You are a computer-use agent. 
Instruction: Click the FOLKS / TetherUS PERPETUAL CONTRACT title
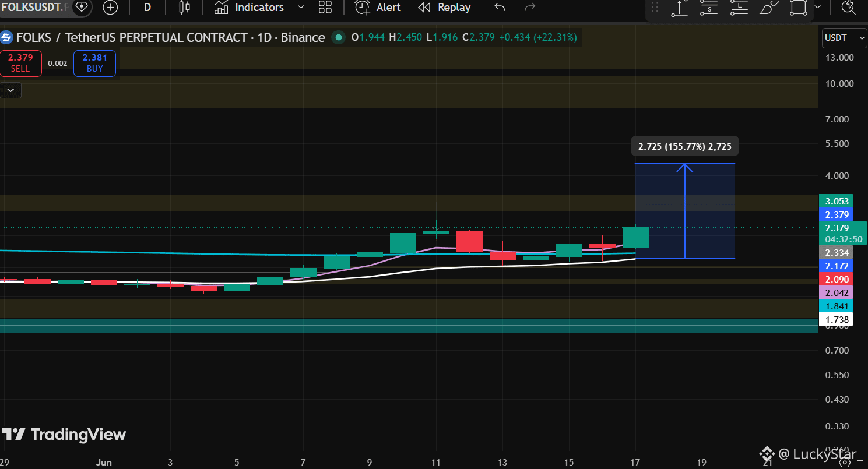coord(170,38)
